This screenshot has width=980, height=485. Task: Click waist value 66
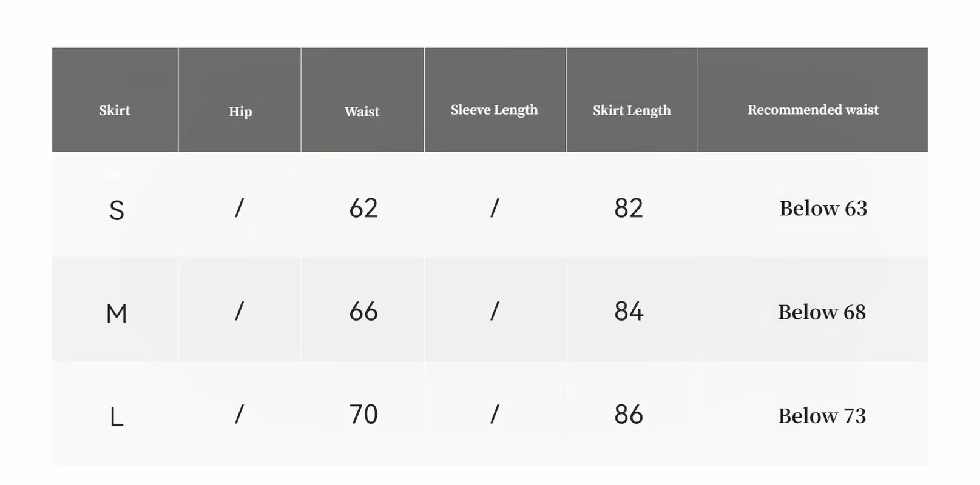(363, 312)
